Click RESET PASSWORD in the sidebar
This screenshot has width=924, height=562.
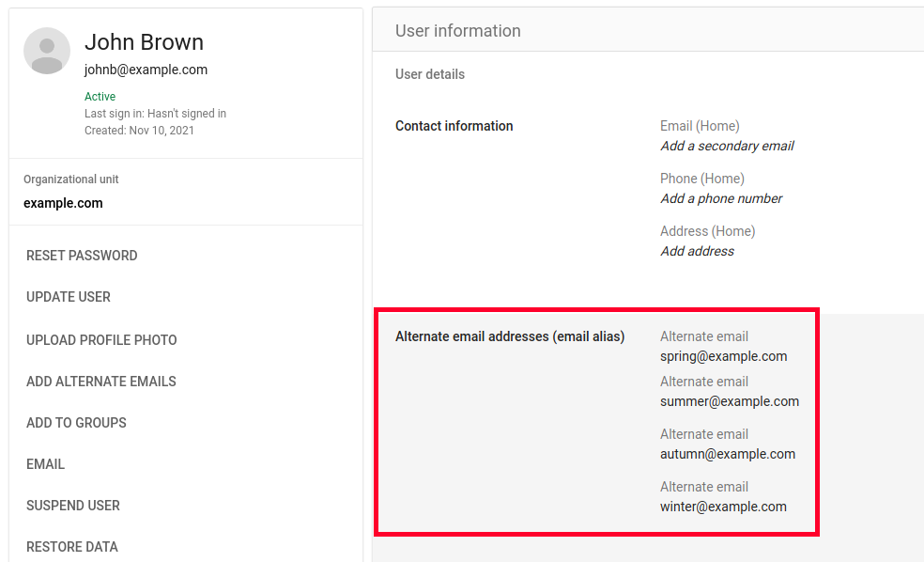pos(82,256)
